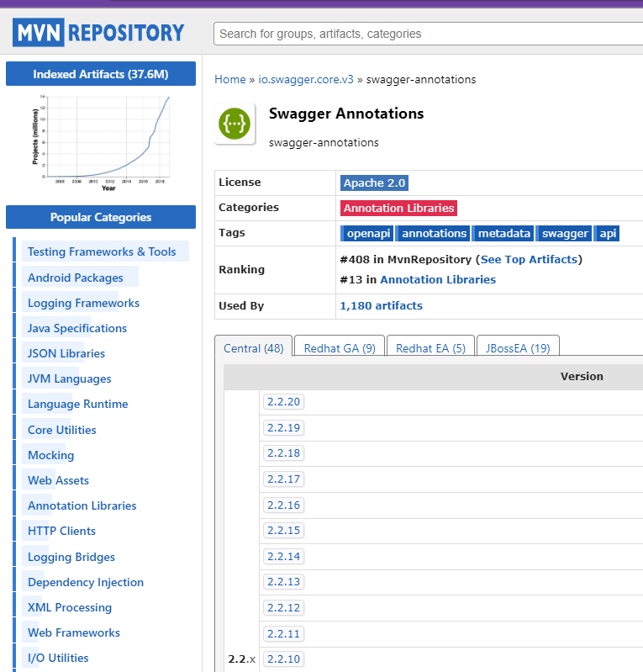The image size is (643, 672).
Task: Open version 2.2.13
Action: (x=283, y=581)
